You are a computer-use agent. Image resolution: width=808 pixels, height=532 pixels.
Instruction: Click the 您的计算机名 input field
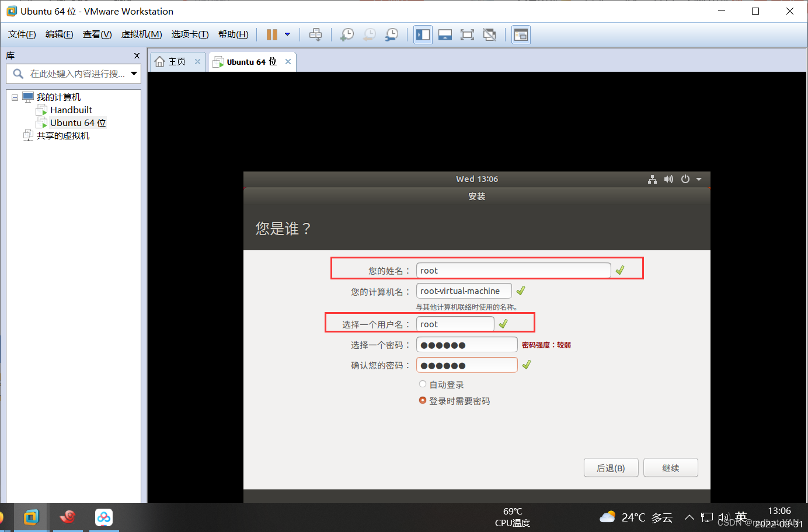coord(464,290)
